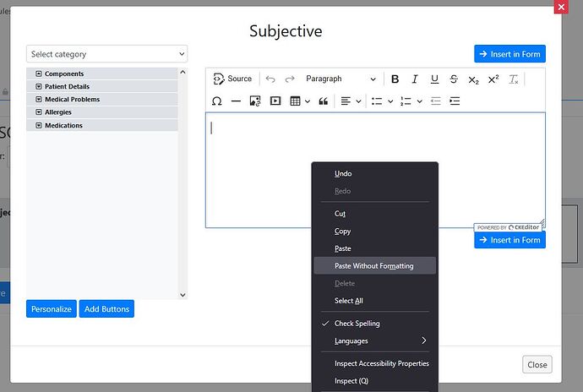The image size is (583, 392).
Task: Select All from the context menu
Action: pos(349,301)
